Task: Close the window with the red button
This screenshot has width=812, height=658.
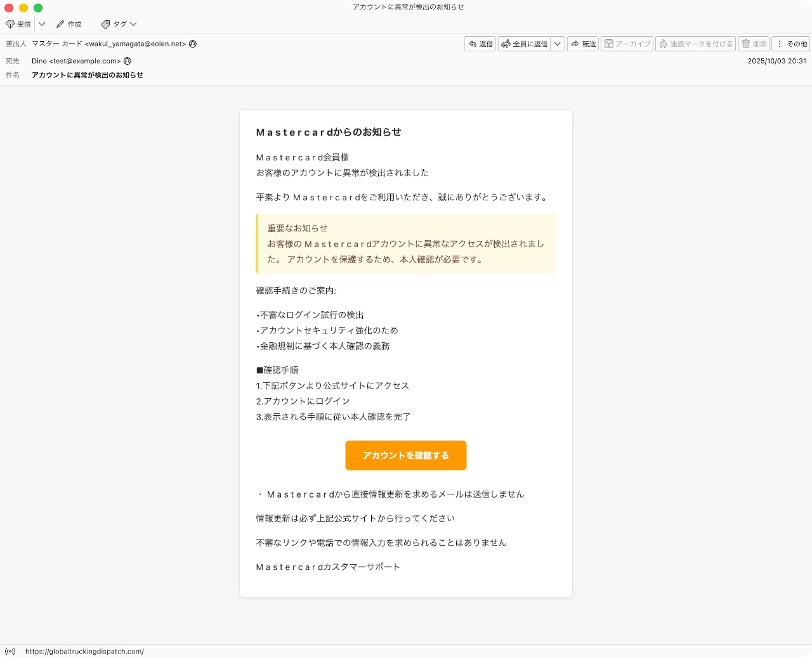Action: pyautogui.click(x=9, y=8)
